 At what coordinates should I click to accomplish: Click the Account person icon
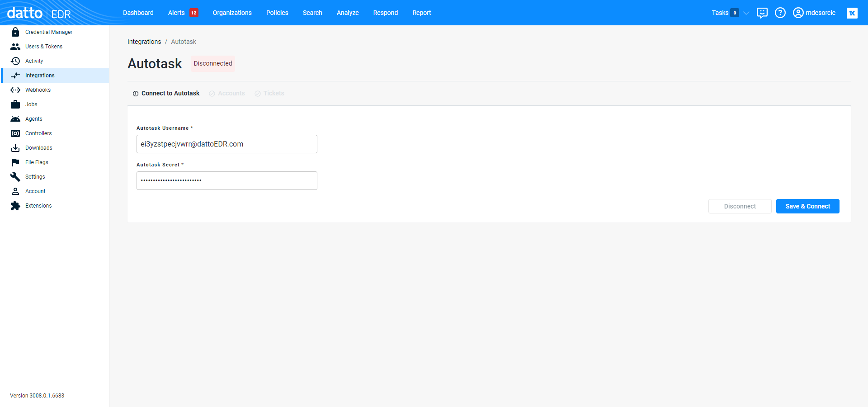[x=15, y=191]
